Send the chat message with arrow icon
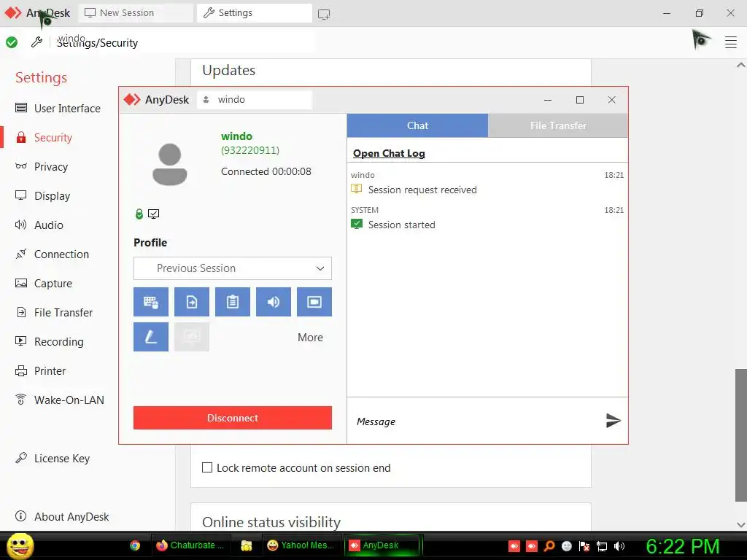 pyautogui.click(x=613, y=421)
